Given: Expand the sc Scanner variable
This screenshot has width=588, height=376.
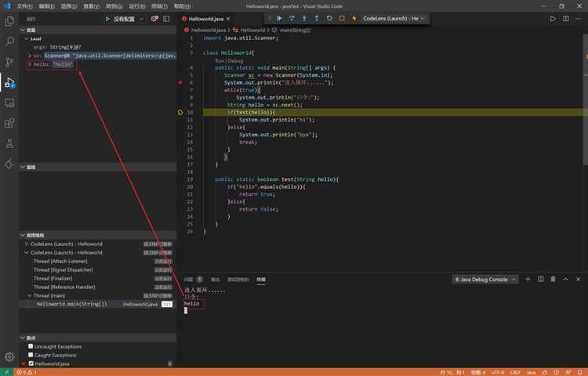Looking at the screenshot, I should [30, 56].
